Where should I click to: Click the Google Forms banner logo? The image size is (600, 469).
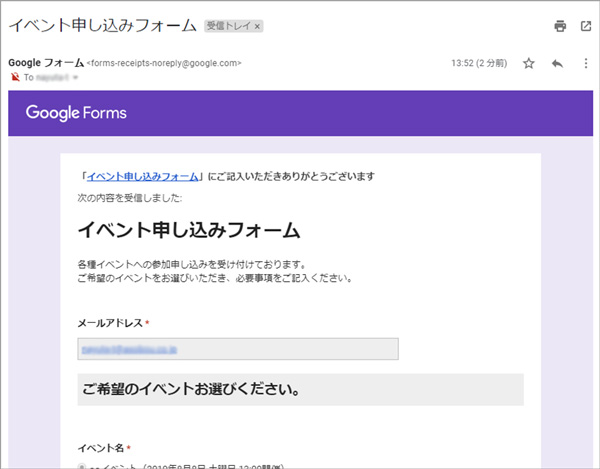tap(76, 113)
